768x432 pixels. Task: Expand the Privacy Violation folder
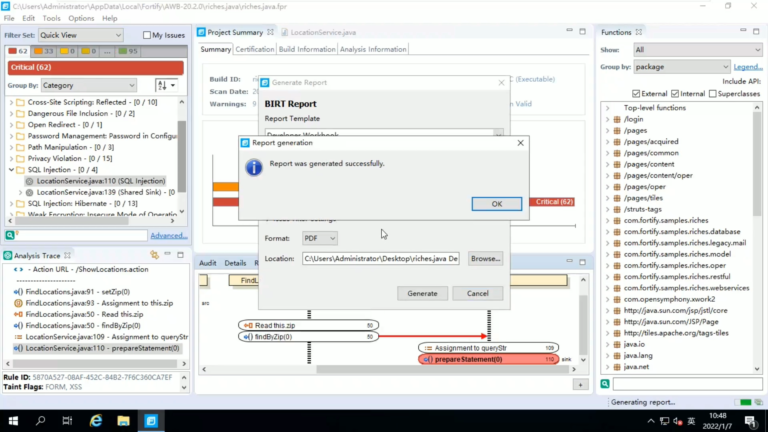[11, 159]
